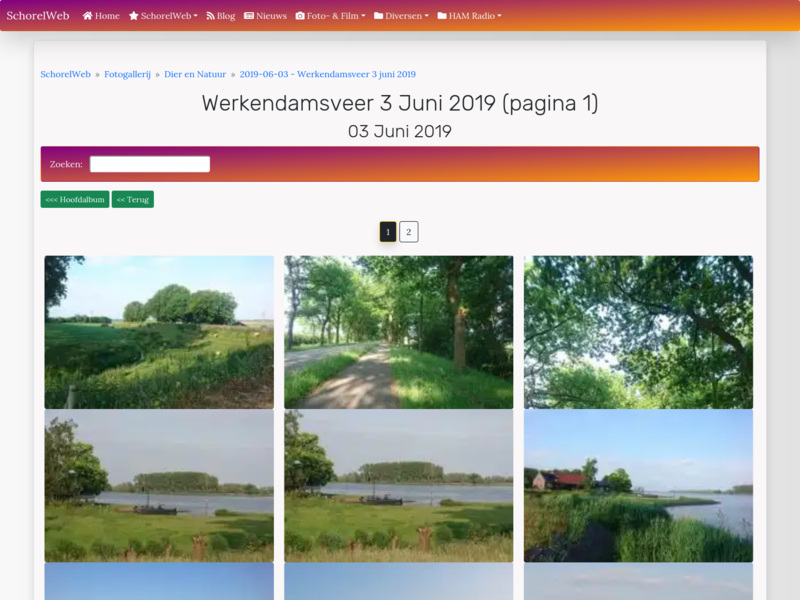Click the Zoeken search input field
Screen dimensions: 800x600
tap(150, 164)
